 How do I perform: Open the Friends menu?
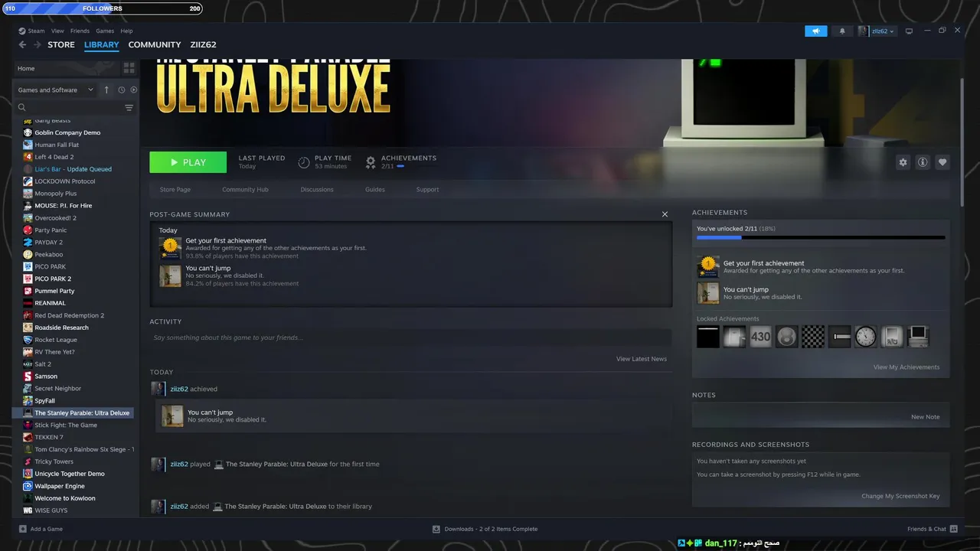pyautogui.click(x=80, y=31)
